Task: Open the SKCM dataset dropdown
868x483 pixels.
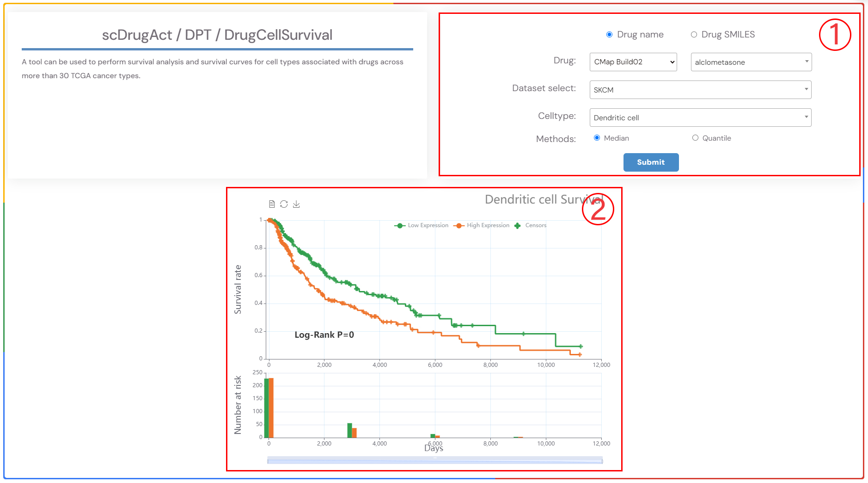Action: [700, 90]
